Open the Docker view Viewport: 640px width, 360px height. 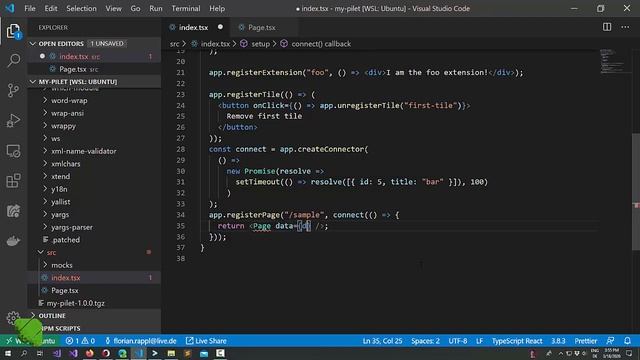tap(13, 241)
